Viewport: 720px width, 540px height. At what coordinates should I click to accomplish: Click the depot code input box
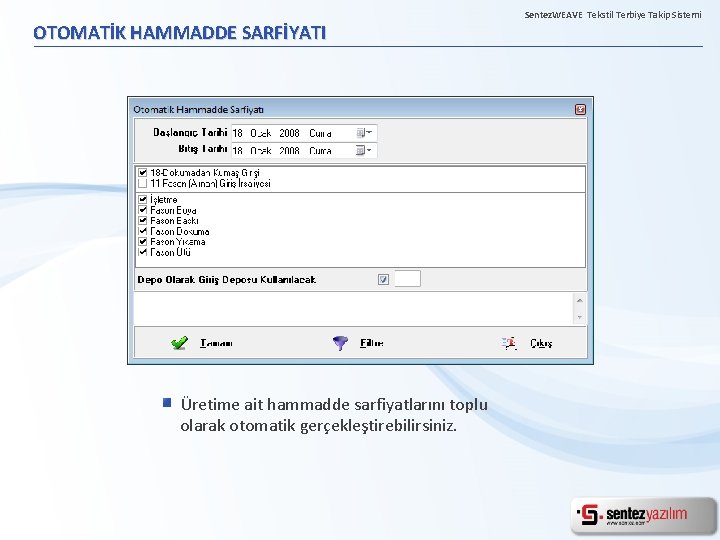pyautogui.click(x=407, y=279)
